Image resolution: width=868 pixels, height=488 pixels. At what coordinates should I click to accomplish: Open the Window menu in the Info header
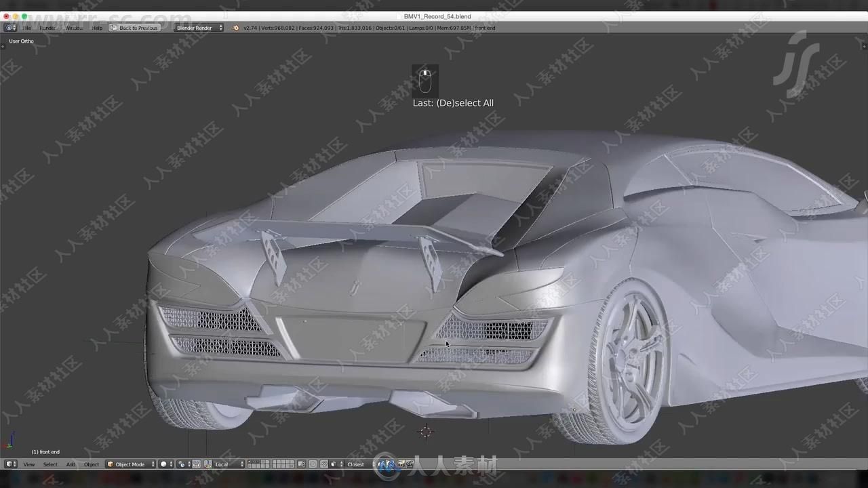tap(74, 28)
